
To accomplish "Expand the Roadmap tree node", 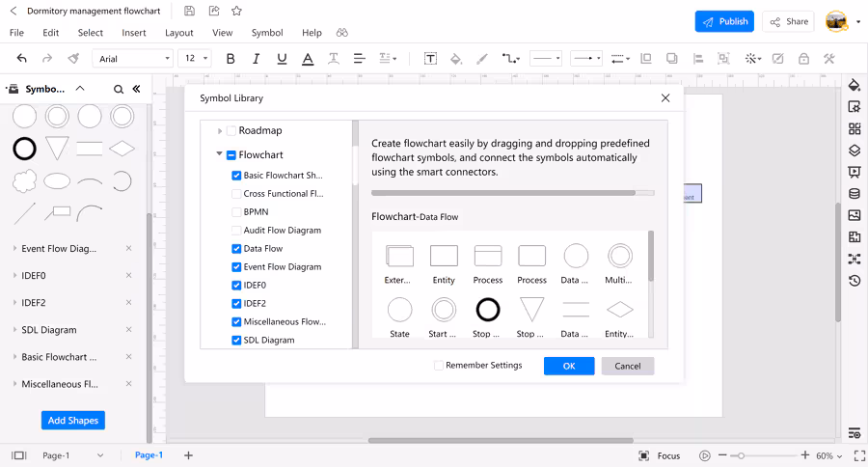I will [220, 130].
